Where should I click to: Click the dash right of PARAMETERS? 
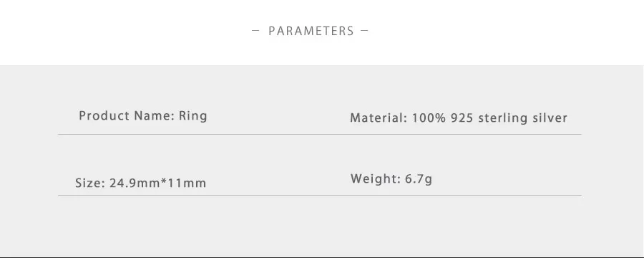[364, 30]
